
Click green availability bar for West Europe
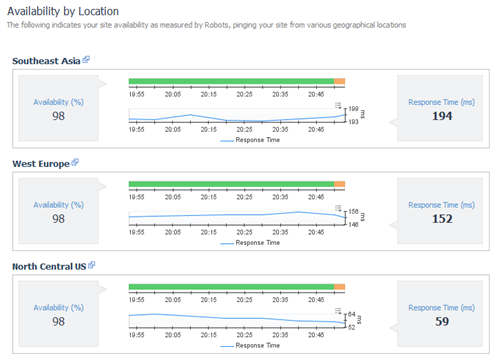(231, 184)
